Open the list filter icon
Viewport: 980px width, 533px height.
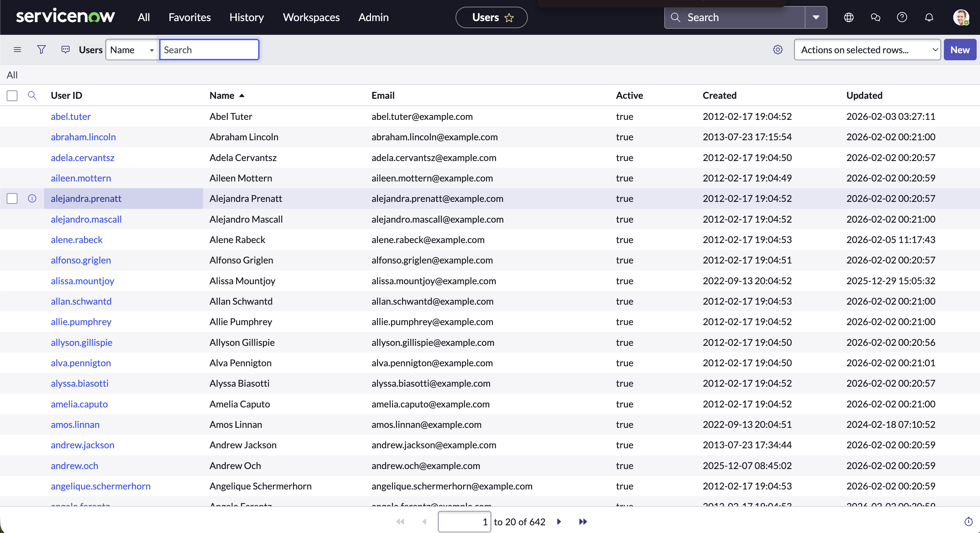(x=41, y=49)
